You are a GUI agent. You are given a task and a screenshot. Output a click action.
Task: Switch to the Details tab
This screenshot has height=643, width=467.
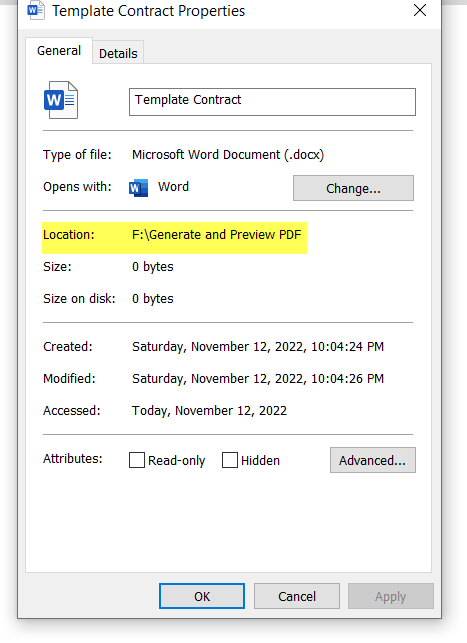click(x=118, y=53)
